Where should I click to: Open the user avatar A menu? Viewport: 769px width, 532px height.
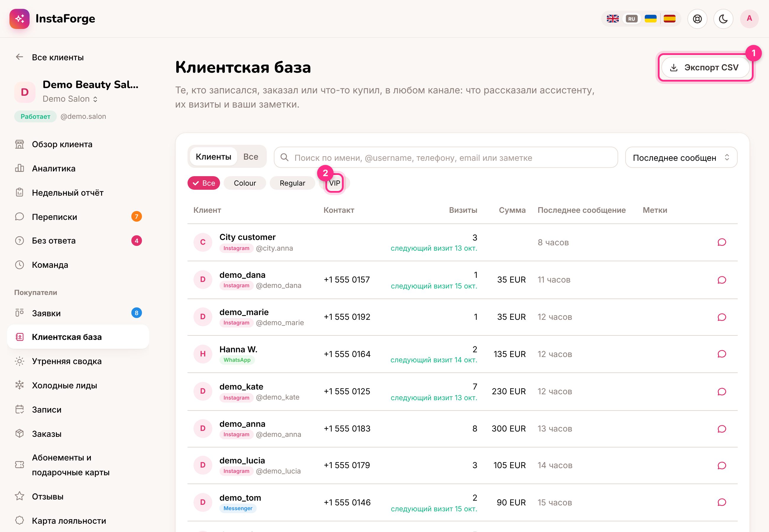click(x=749, y=19)
